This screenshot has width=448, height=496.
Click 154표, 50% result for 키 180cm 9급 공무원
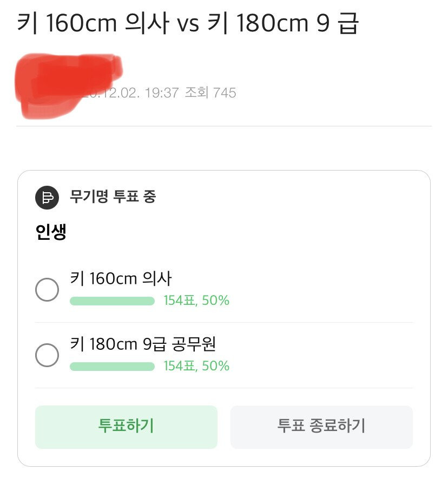(x=196, y=366)
